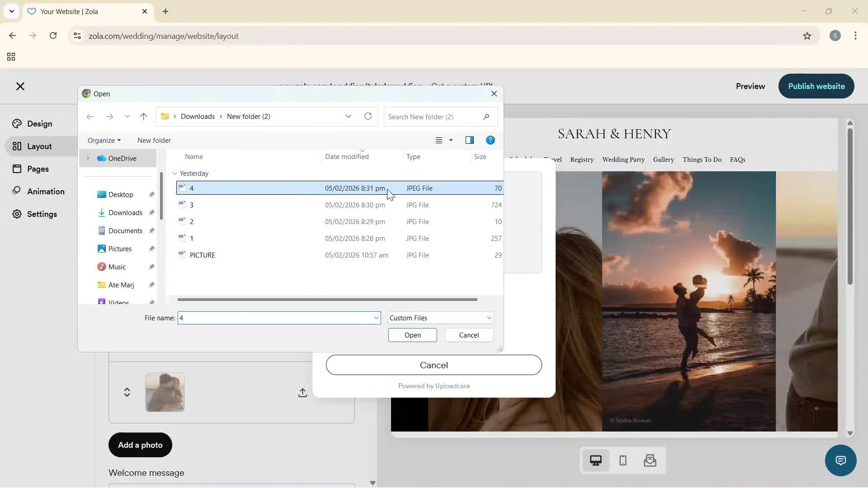
Task: Click the reorder arrows beside the photo thumbnail
Action: click(x=127, y=392)
